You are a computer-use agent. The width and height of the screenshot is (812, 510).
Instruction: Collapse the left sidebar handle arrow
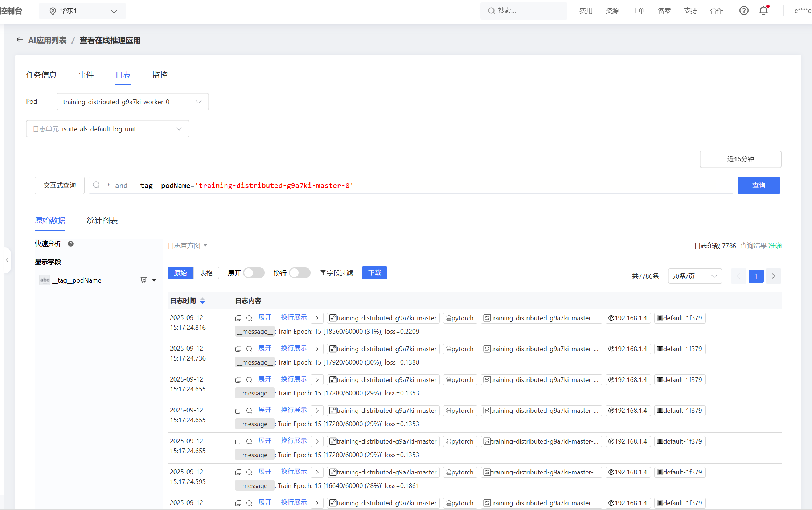pyautogui.click(x=7, y=260)
